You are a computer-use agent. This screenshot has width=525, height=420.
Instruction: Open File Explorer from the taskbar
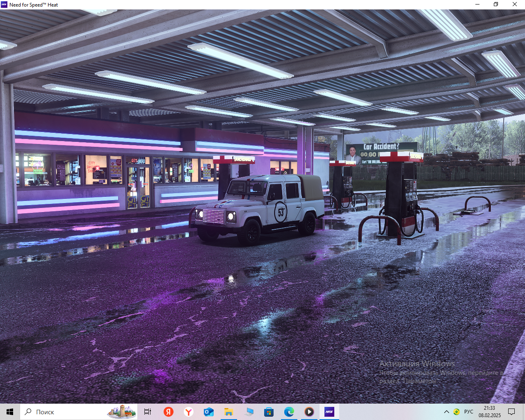coord(228,412)
